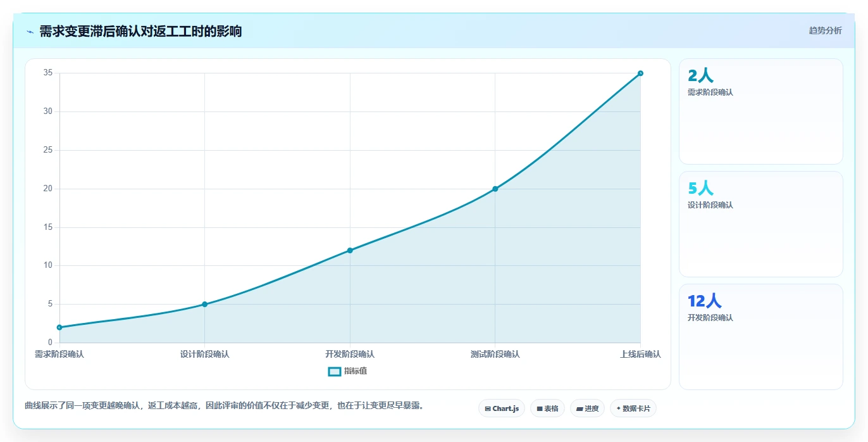Click the description text below the chart

(224, 405)
